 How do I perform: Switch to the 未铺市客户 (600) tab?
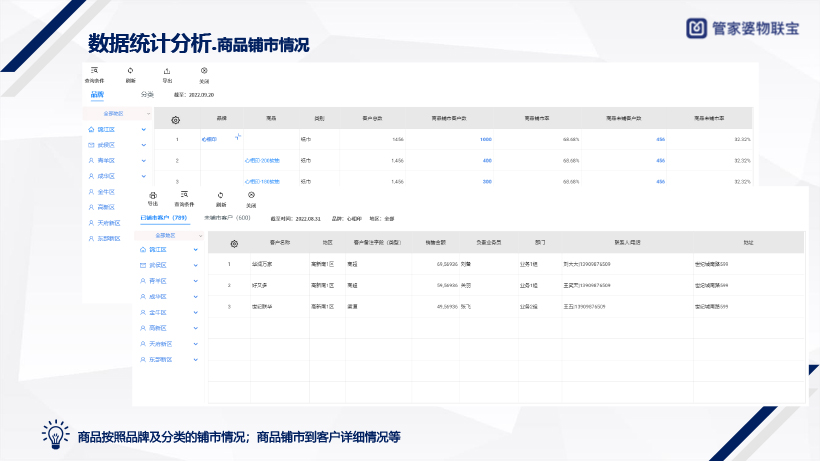click(227, 216)
